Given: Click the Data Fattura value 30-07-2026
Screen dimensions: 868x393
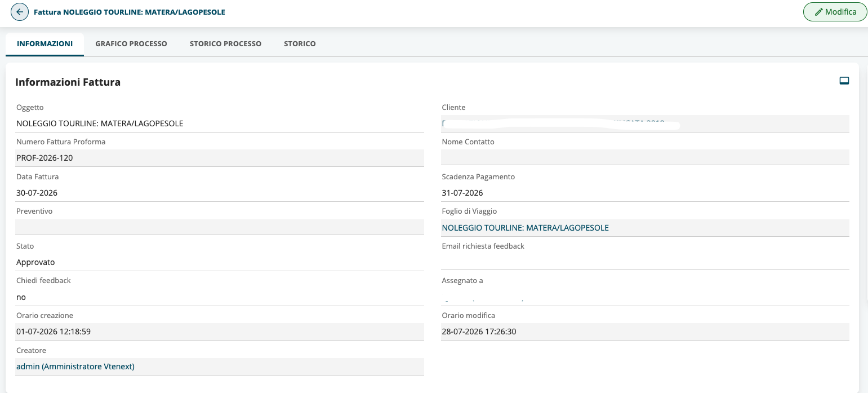Looking at the screenshot, I should (x=37, y=193).
